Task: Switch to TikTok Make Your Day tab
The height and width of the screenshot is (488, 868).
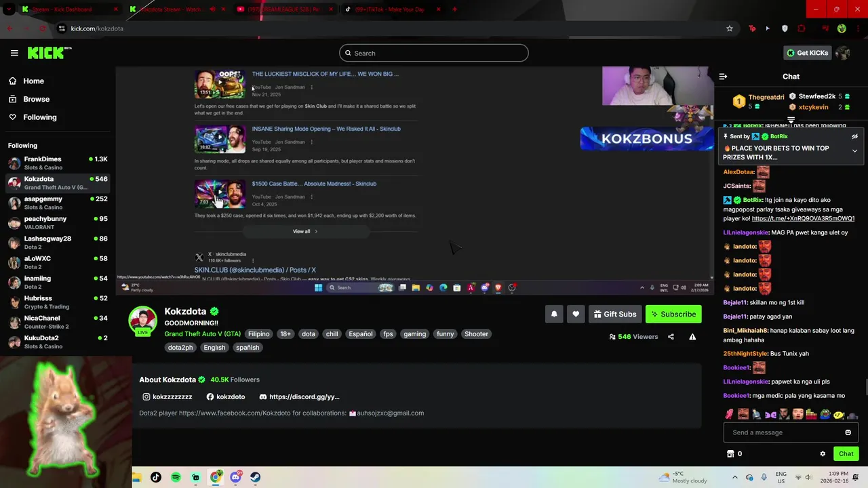Action: click(392, 9)
